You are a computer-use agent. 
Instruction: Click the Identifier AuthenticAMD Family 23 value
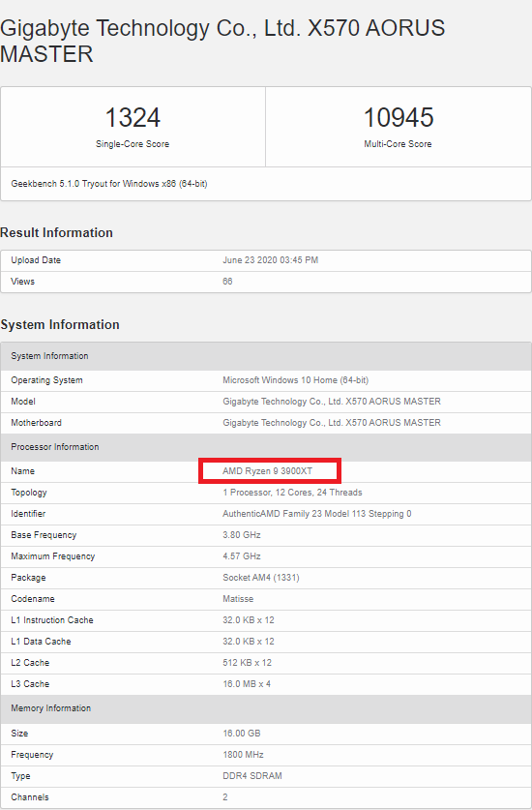[317, 514]
